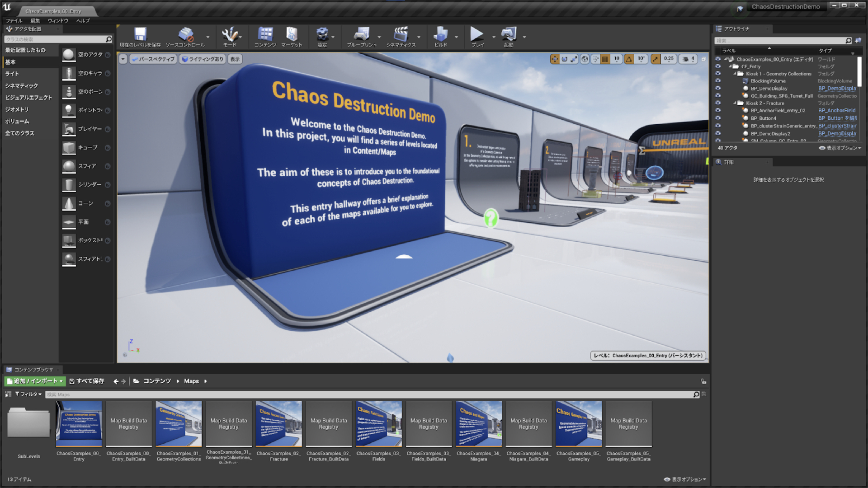Collapse the CE_Entry folder in outliner

coord(730,66)
